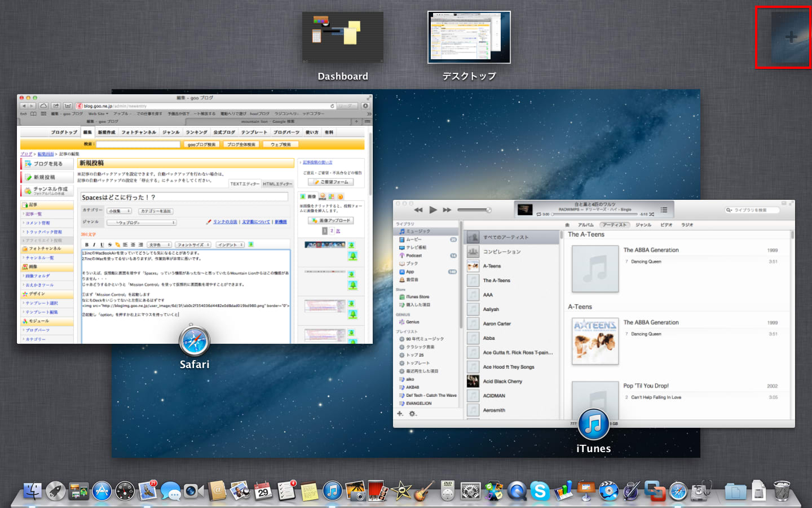Open the App Store Dock icon
Viewport: 812px width, 508px height.
coord(102,491)
